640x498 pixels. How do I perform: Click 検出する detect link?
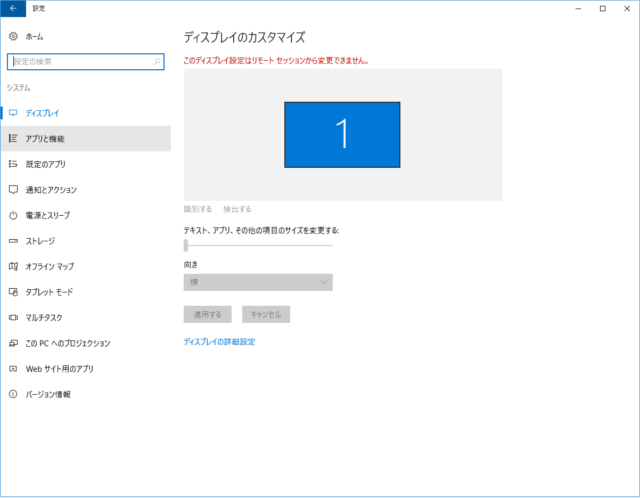click(237, 209)
